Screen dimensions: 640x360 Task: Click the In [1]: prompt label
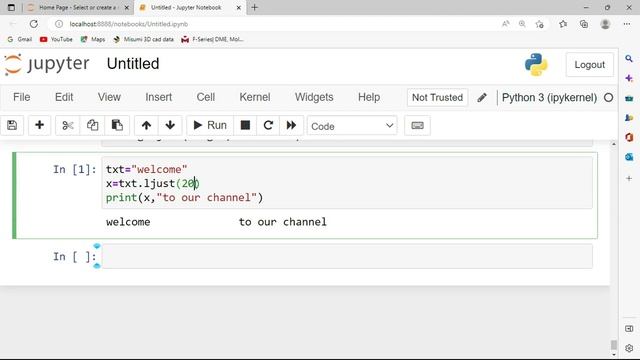[x=75, y=169]
